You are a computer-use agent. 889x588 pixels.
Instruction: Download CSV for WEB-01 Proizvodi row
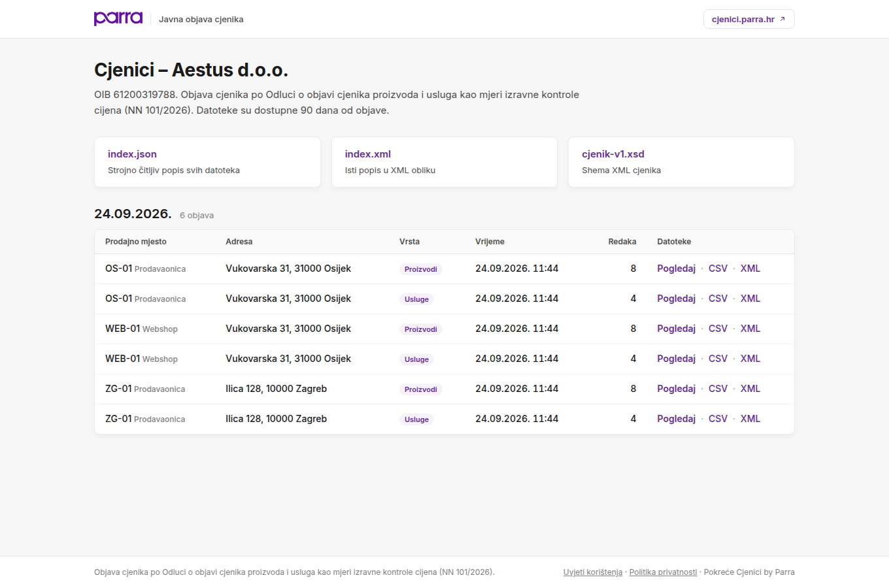point(718,329)
